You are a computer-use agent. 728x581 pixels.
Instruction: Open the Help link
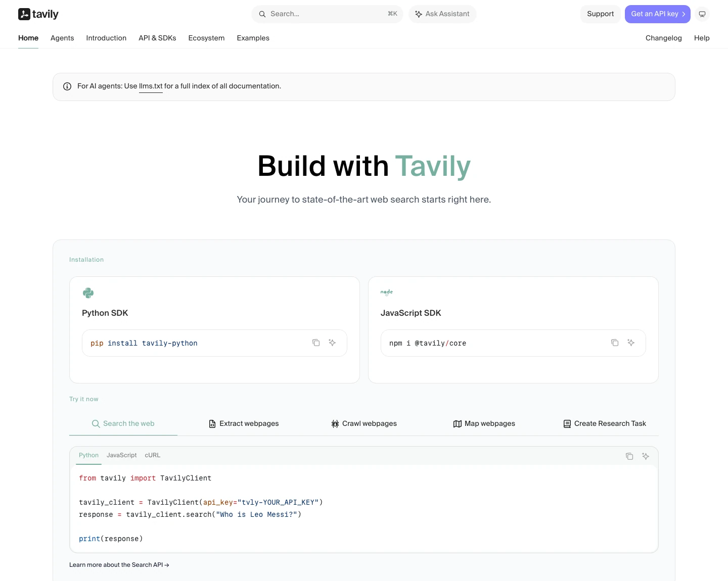pyautogui.click(x=702, y=38)
